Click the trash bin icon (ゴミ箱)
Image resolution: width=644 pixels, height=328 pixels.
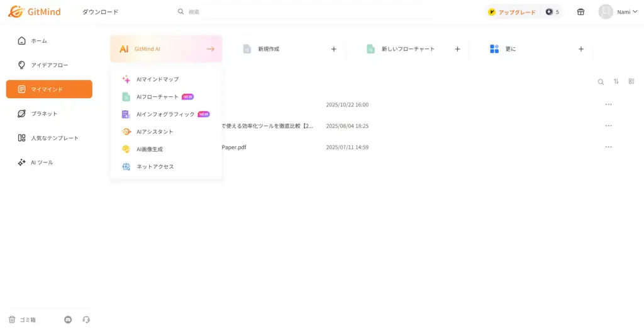pos(12,320)
